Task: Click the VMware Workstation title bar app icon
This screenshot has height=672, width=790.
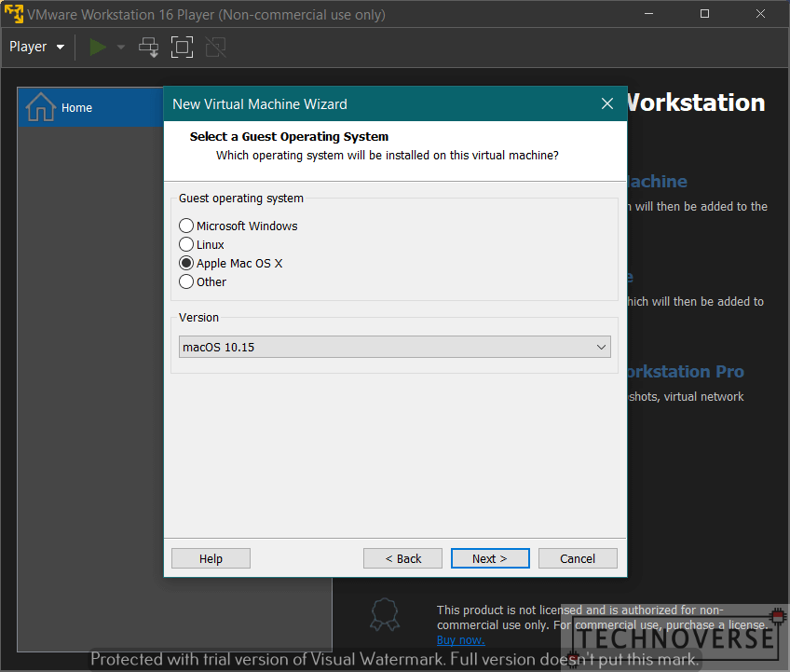Action: point(14,14)
